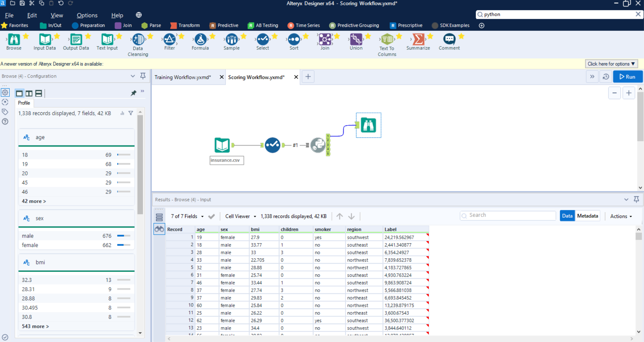
Task: Click the Browse tool node on canvas
Action: (369, 125)
